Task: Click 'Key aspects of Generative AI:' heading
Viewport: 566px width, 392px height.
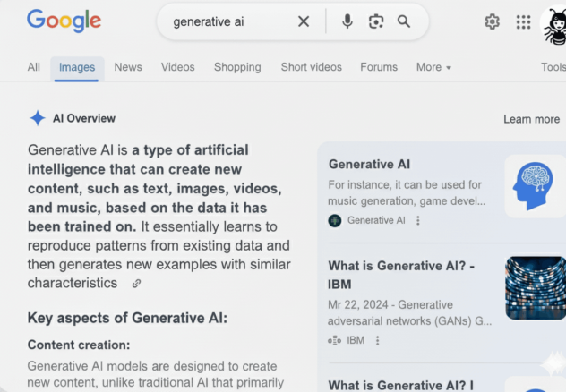Action: [x=127, y=318]
